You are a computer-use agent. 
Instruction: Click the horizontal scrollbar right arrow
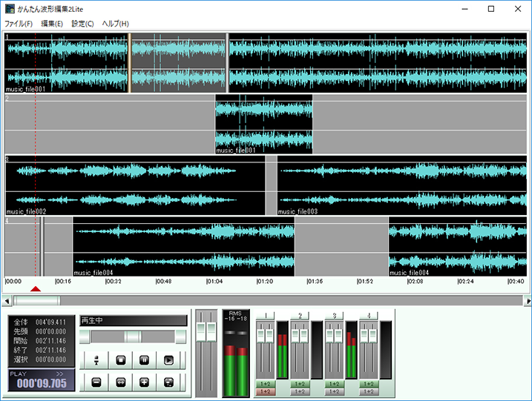click(528, 301)
